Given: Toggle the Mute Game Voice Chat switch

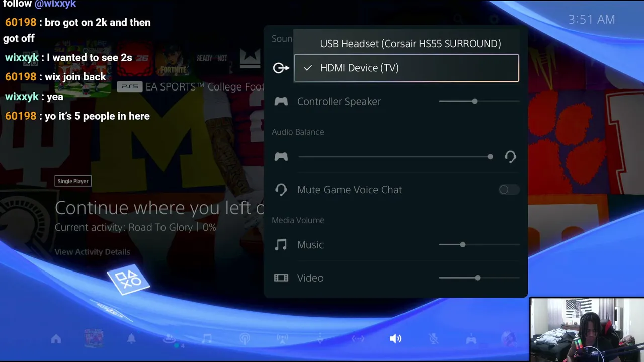Looking at the screenshot, I should (508, 190).
